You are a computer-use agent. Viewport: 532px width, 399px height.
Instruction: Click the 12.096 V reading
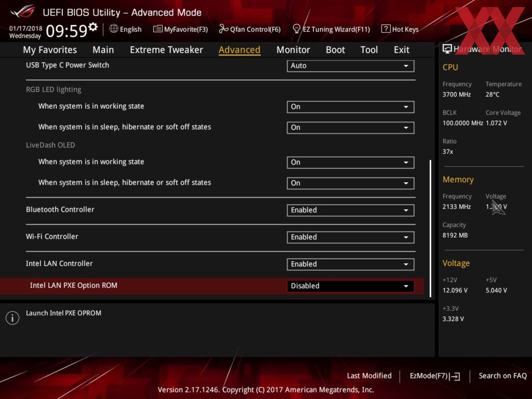pyautogui.click(x=455, y=290)
